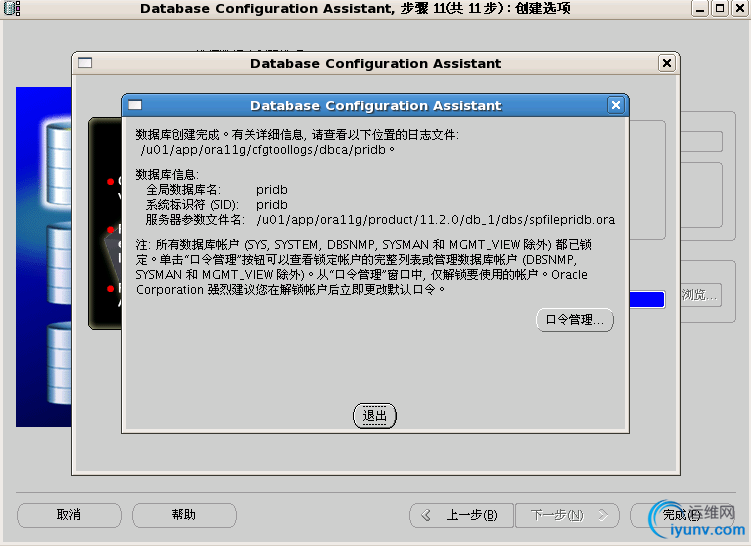Click the right arrow icon on 下一步 button

tap(603, 515)
